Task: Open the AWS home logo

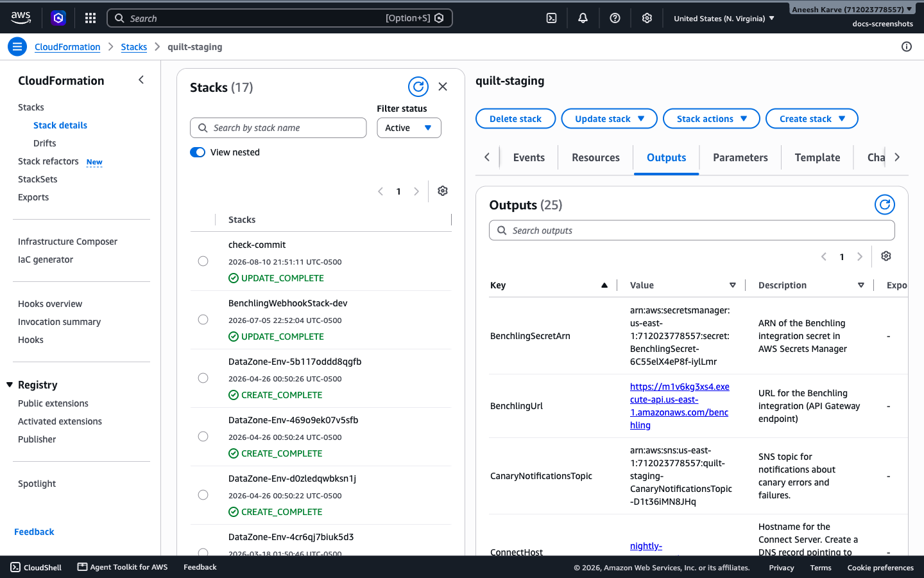Action: point(21,18)
